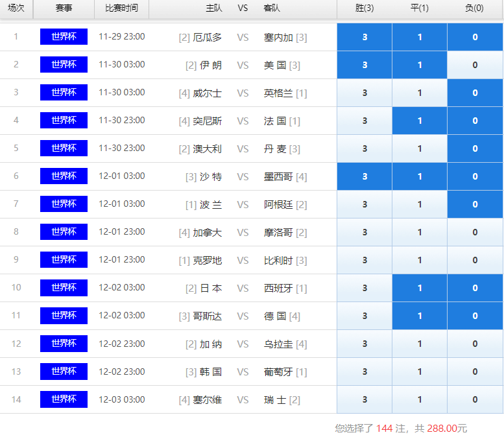Toggle loss (0) for 日本 vs 西班牙 match
This screenshot has height=437, width=504.
[475, 289]
